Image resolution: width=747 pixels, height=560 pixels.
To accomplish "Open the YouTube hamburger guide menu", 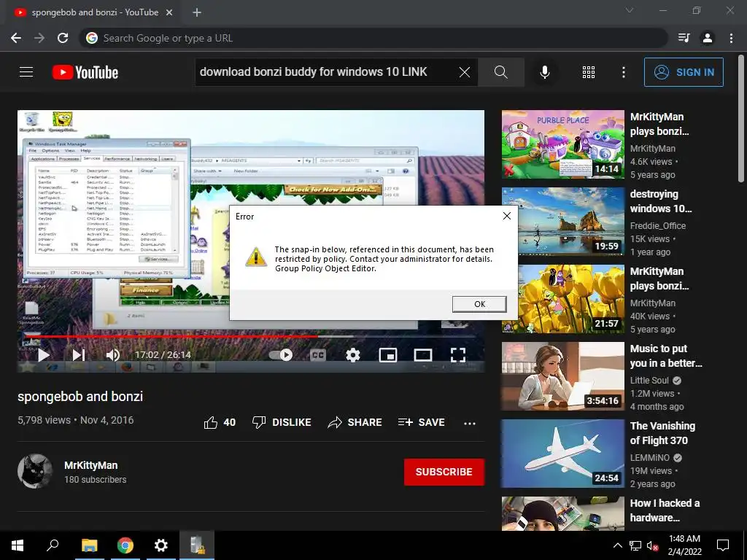I will (26, 72).
